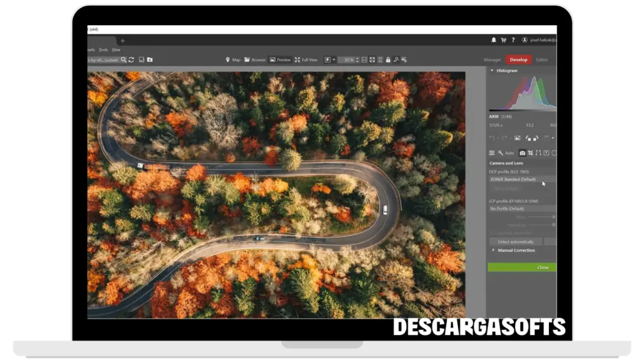
Task: Open the DCP profile ZONER Standard dropdown
Action: pyautogui.click(x=522, y=179)
